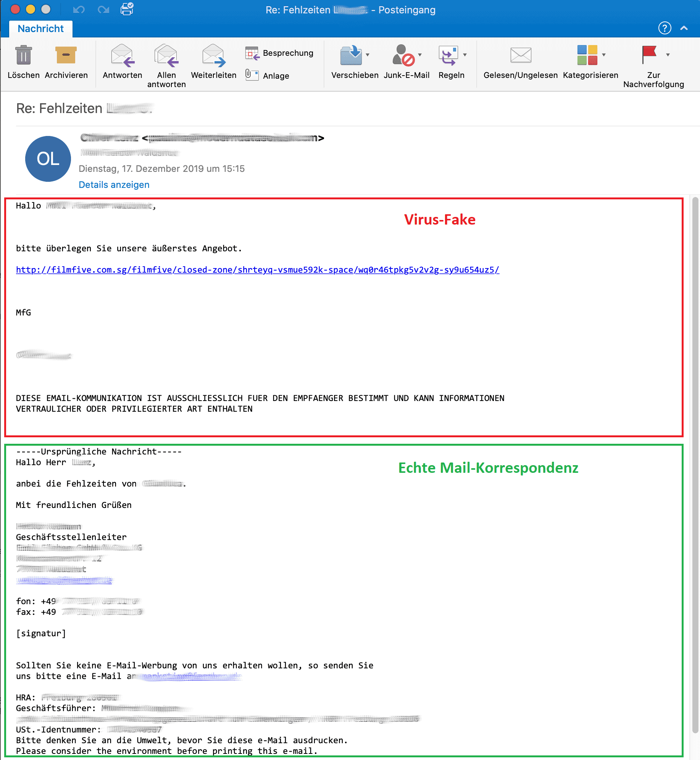Click the Geschäftsführer: line

tap(103, 708)
